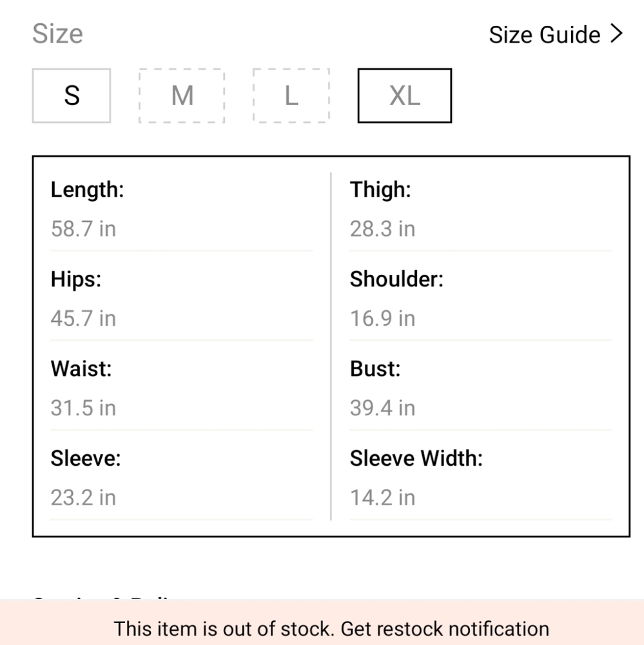Select size S option
The height and width of the screenshot is (645, 644).
[x=72, y=96]
